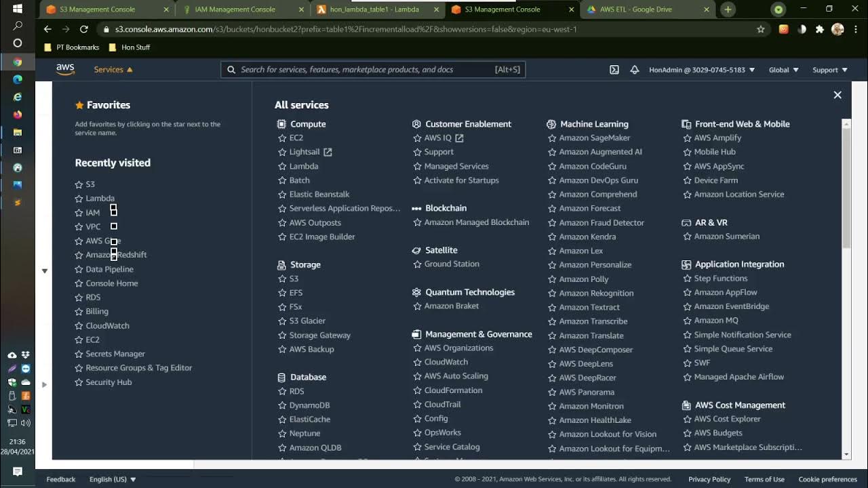Click the Front-end Web & Mobile icon
868x488 pixels.
[686, 124]
